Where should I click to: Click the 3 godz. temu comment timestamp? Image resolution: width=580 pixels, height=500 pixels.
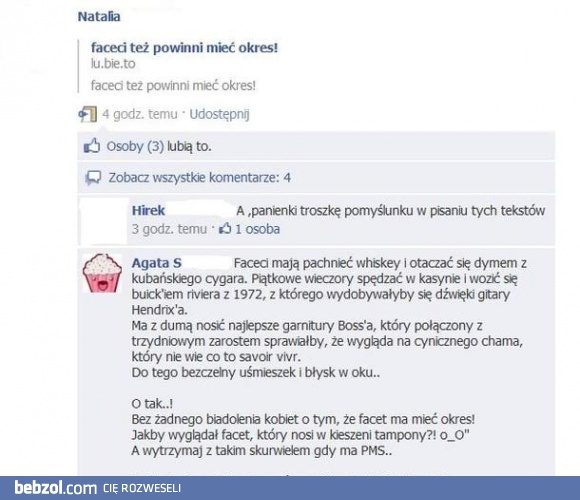pyautogui.click(x=169, y=229)
